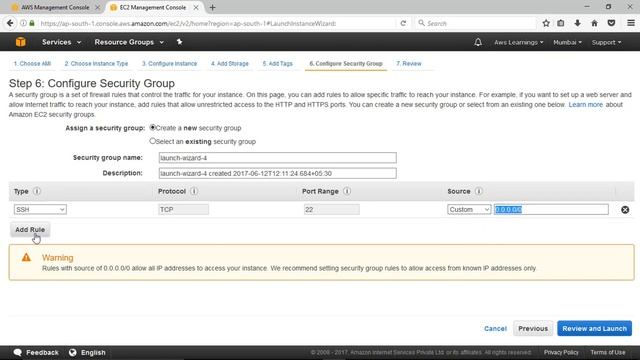Open a new browser tab
The image size is (640, 360).
212,7
